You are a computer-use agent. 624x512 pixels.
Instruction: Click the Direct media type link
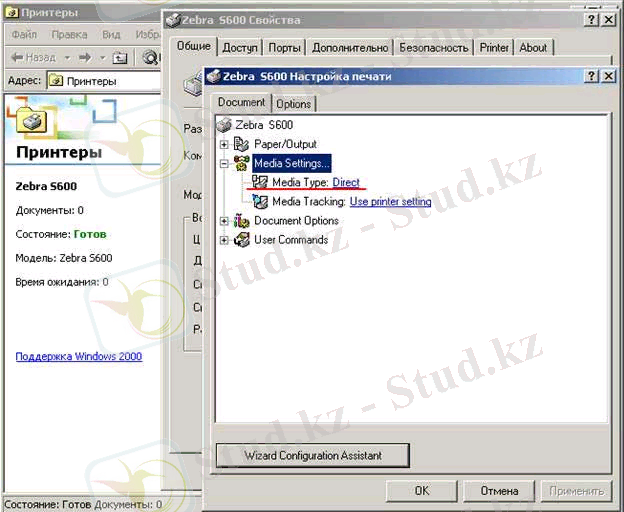pyautogui.click(x=346, y=182)
